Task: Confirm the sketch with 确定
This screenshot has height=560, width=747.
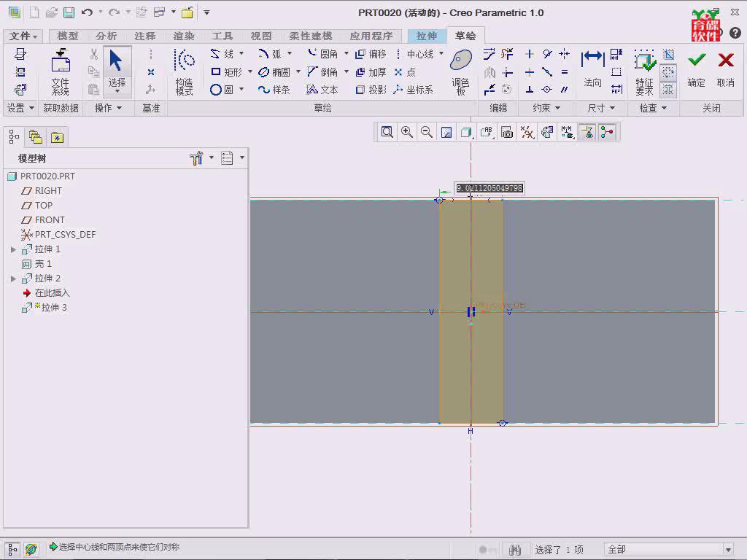Action: [697, 69]
